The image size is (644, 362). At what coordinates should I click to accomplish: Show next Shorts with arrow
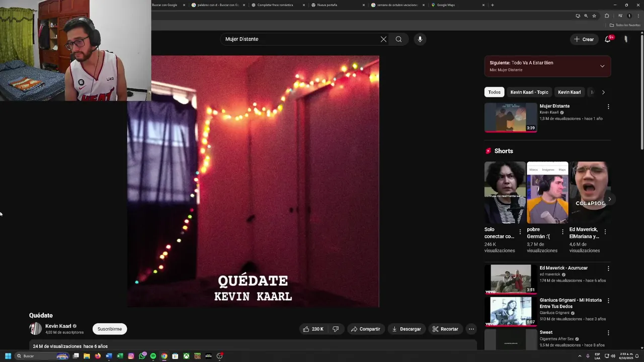(609, 199)
